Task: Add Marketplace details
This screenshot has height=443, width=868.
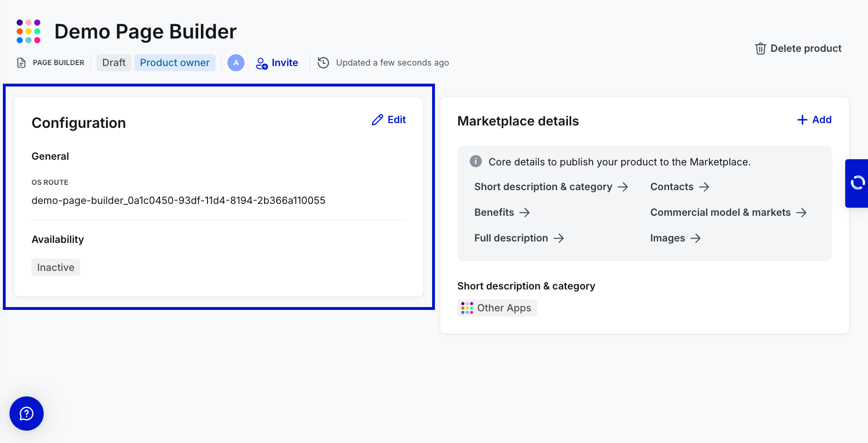Action: tap(814, 120)
